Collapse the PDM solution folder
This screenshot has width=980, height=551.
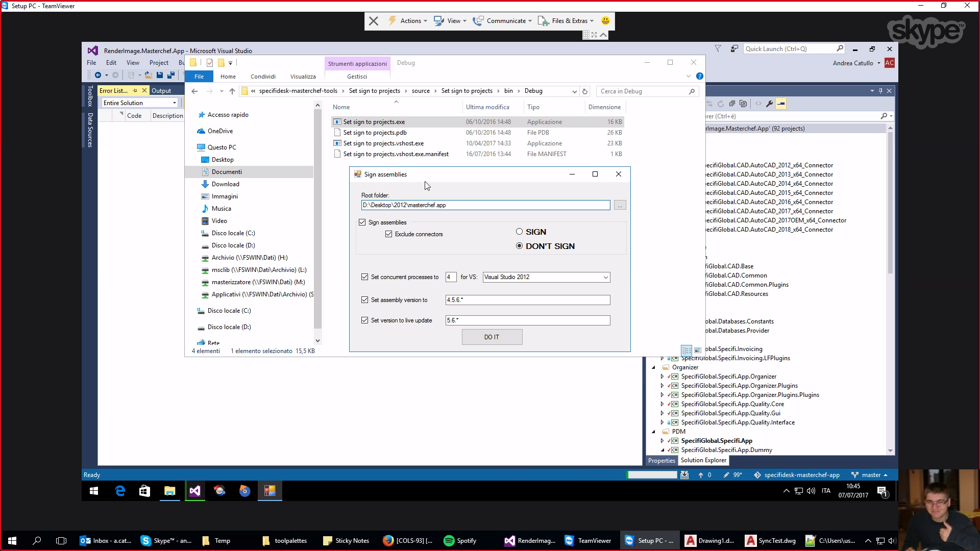coord(654,432)
